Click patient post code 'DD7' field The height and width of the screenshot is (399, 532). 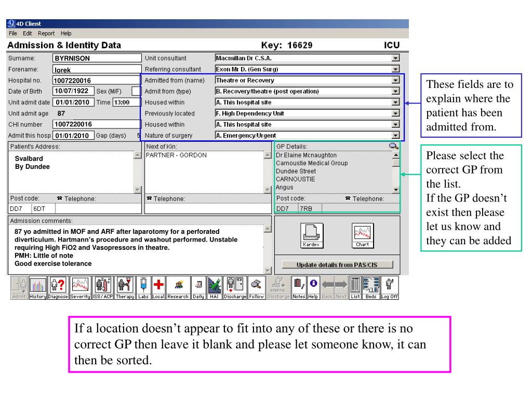[x=20, y=209]
